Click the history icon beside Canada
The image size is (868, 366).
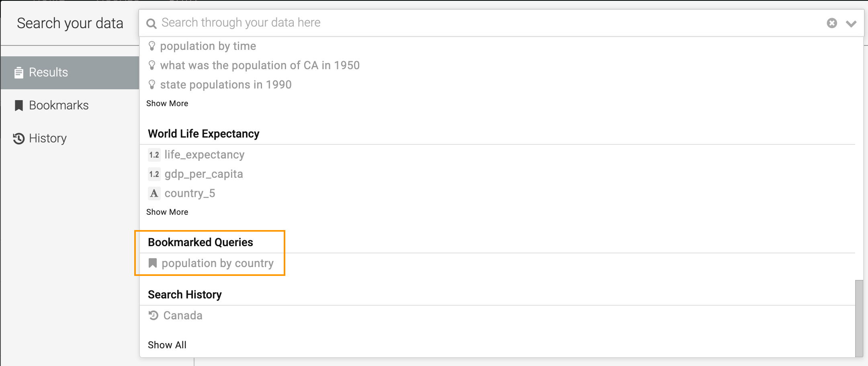tap(154, 315)
